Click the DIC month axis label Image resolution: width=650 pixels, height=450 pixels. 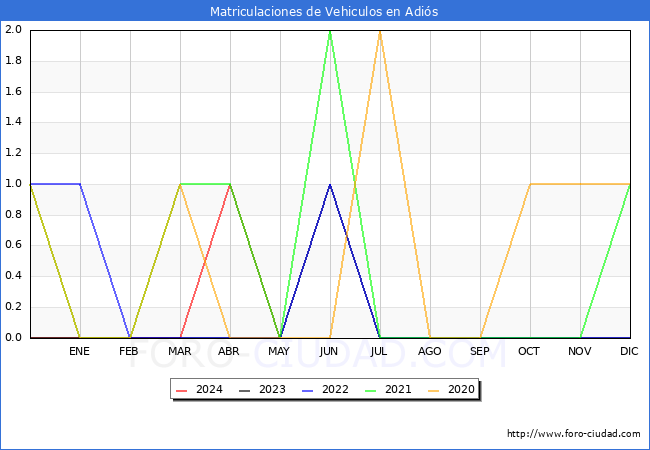click(x=629, y=351)
